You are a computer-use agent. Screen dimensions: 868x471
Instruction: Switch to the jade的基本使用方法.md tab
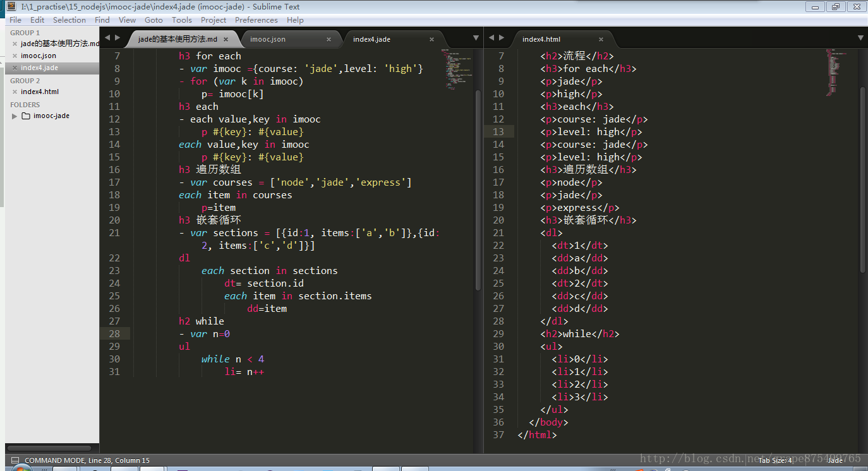[x=178, y=39]
